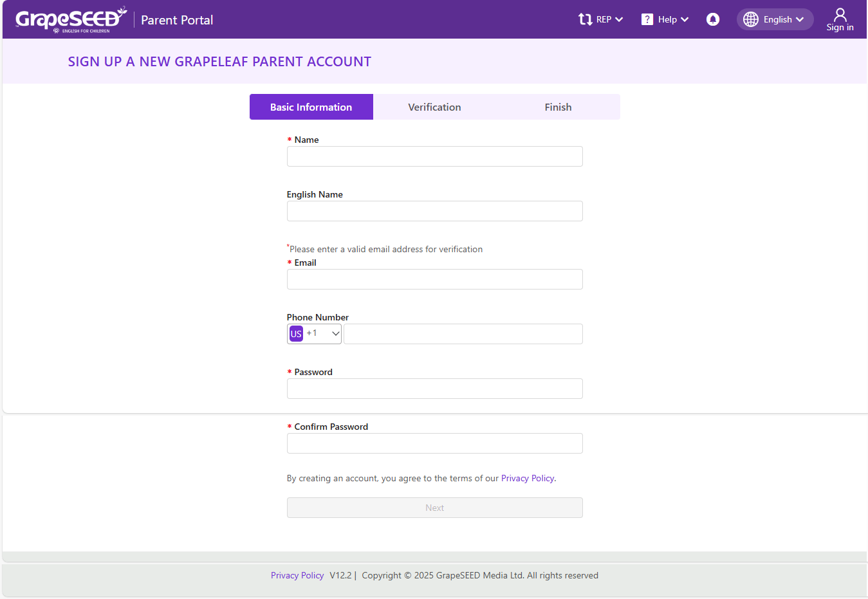The height and width of the screenshot is (599, 868).
Task: Click the "Sign in" text label
Action: pos(840,27)
